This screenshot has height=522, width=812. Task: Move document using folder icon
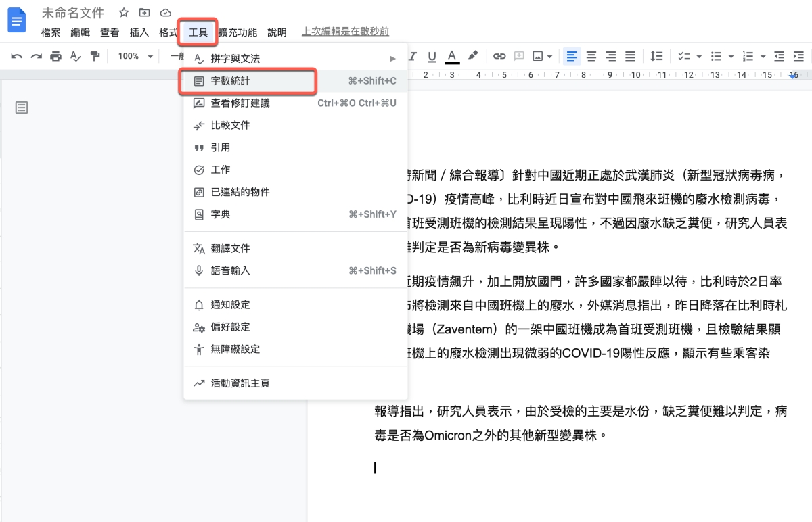click(x=144, y=13)
